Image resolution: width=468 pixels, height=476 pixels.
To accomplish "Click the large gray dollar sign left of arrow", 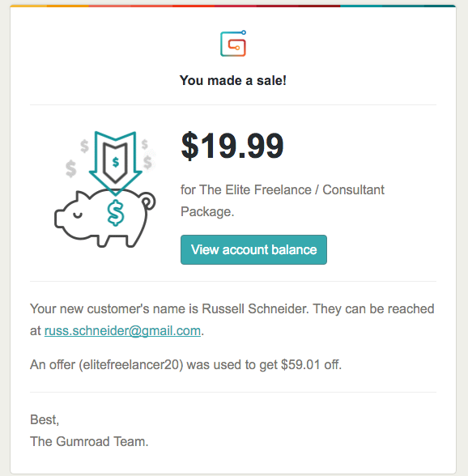I will (x=71, y=168).
